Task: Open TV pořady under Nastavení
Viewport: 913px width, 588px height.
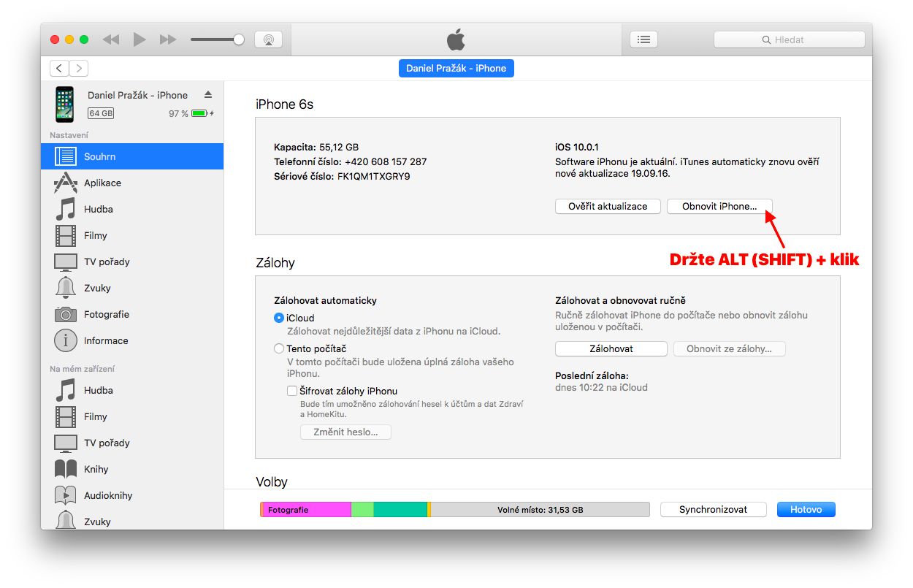Action: pyautogui.click(x=132, y=261)
